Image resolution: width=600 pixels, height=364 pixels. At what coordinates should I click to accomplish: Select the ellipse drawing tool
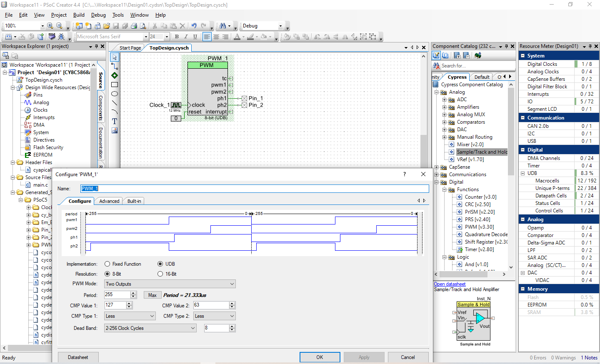tap(115, 94)
